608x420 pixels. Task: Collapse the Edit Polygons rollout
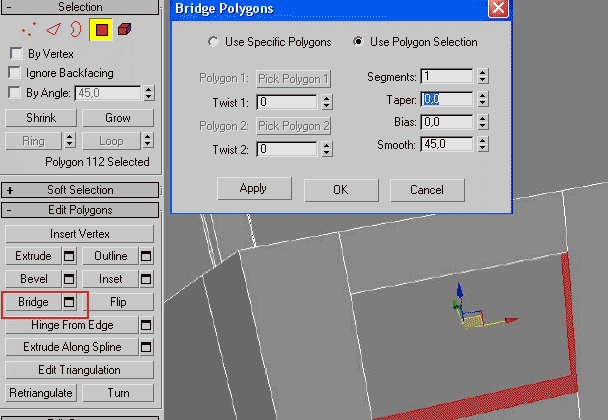click(80, 210)
